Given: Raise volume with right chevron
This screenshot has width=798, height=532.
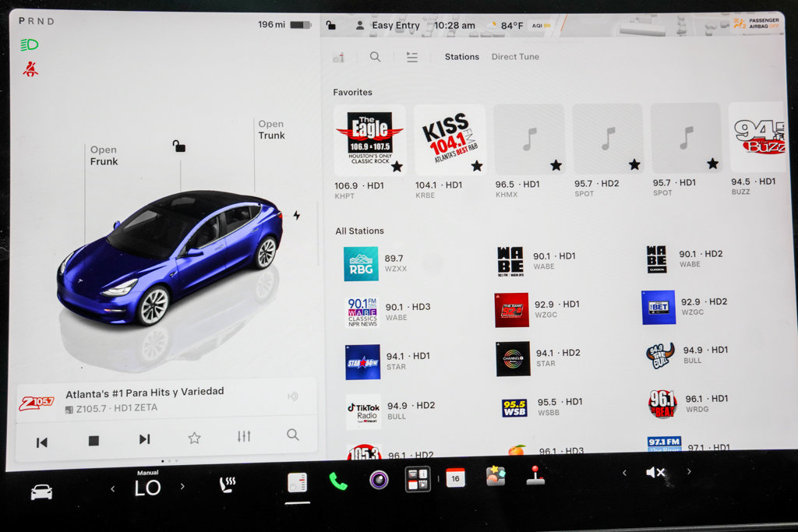Looking at the screenshot, I should pyautogui.click(x=689, y=471).
